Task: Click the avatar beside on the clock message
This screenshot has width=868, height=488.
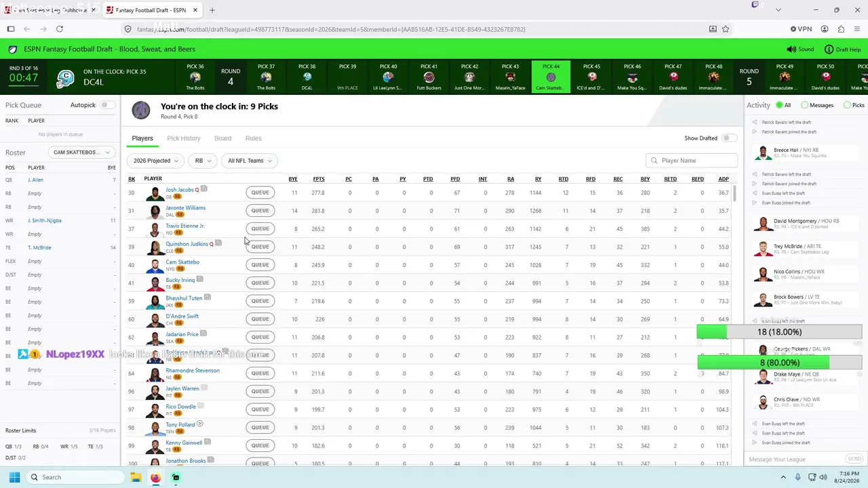Action: click(141, 110)
